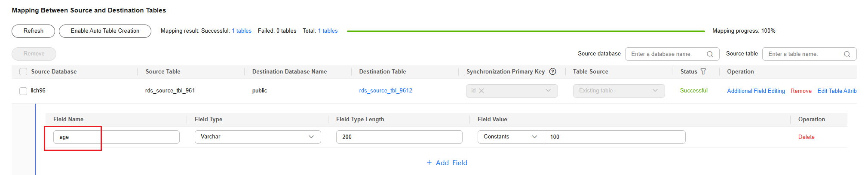The image size is (868, 175).
Task: Click the plus icon to add field
Action: [x=429, y=163]
